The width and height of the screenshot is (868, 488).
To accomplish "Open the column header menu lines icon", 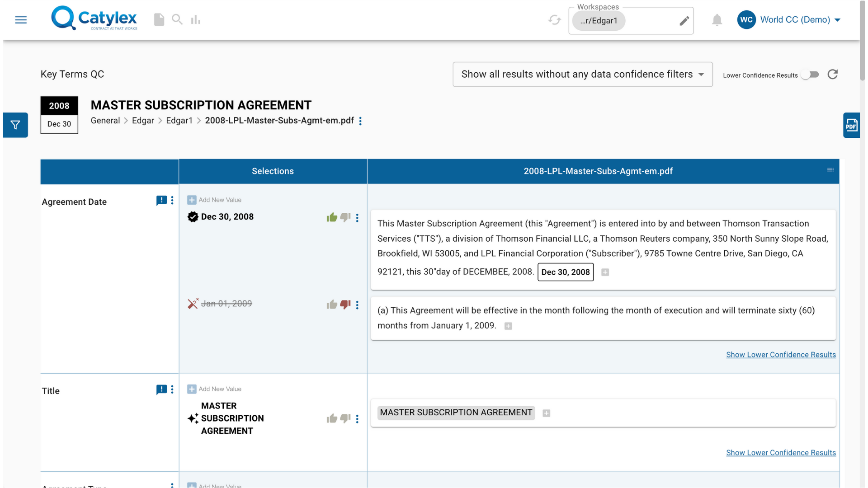I will 830,170.
